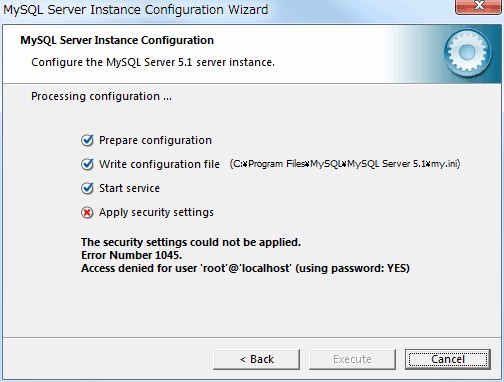Click the gear logo in the header
The width and height of the screenshot is (504, 382).
468,54
